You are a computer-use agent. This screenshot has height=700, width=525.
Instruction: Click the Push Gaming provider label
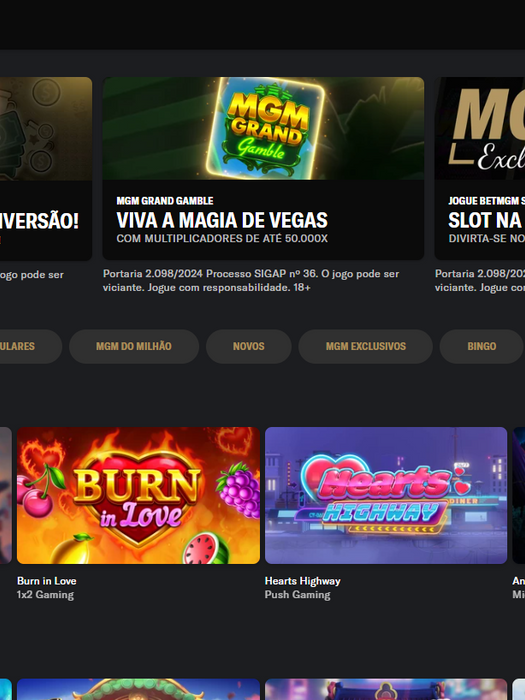click(298, 595)
